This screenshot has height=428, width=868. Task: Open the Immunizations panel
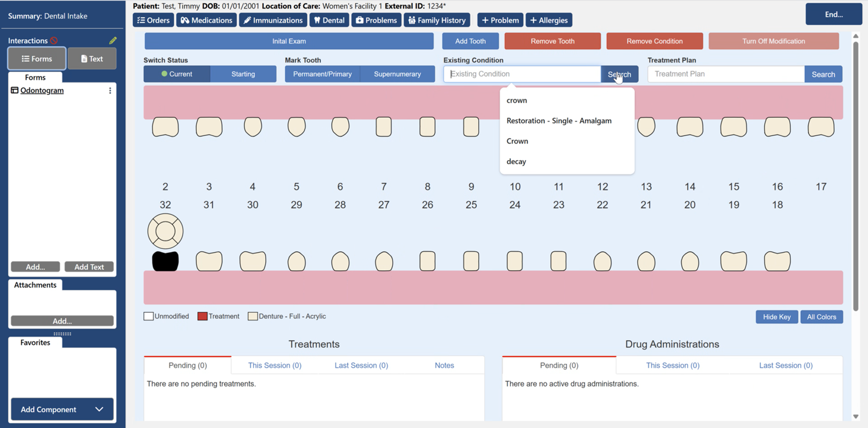coord(273,20)
